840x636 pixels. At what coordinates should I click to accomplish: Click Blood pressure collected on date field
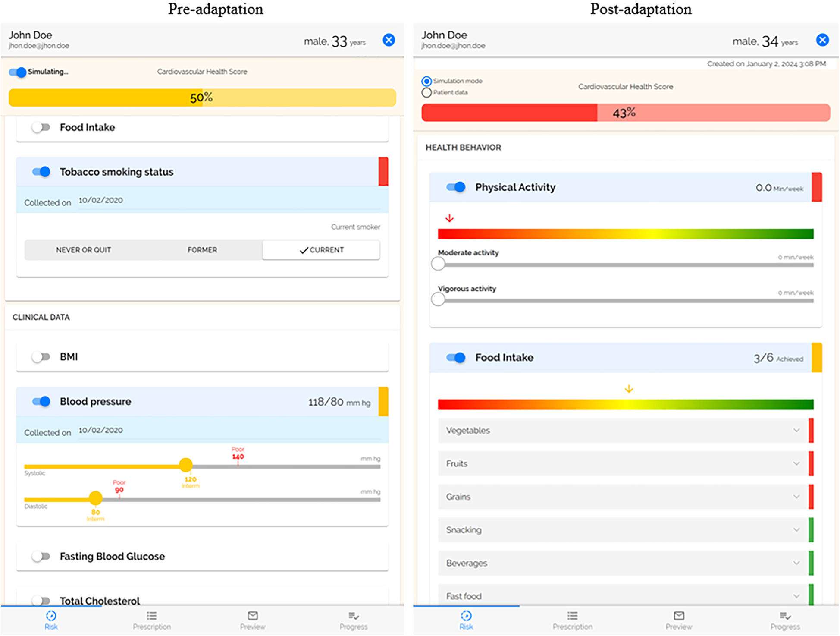(100, 430)
